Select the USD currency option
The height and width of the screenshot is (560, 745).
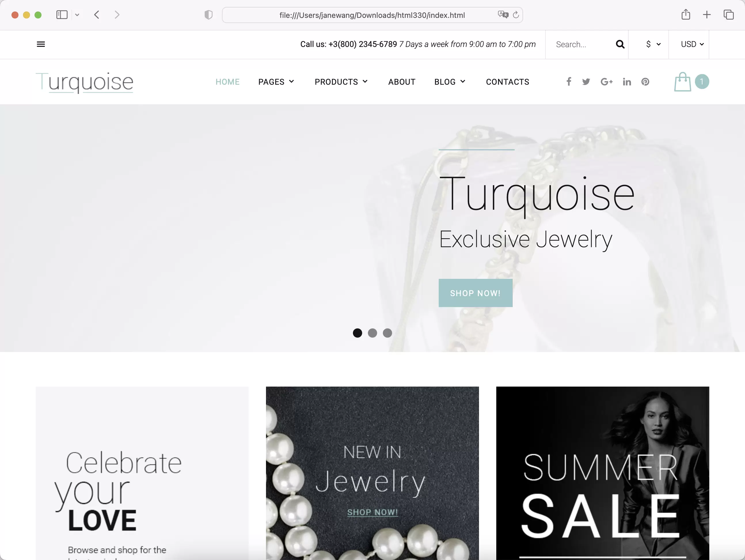[691, 44]
